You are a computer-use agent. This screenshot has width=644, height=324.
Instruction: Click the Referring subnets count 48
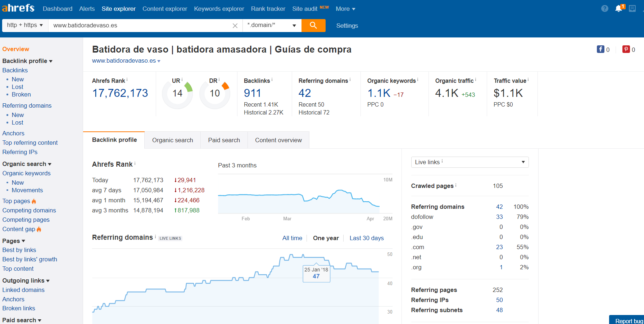point(499,310)
